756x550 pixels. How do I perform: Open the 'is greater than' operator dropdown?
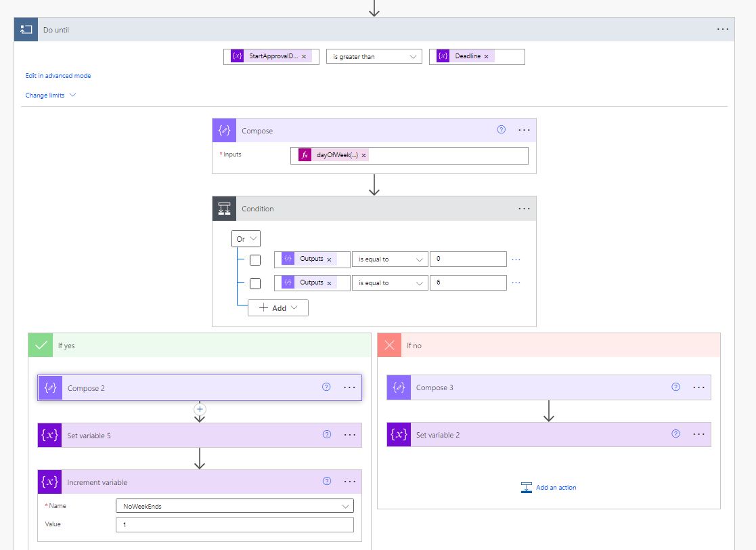coord(374,56)
